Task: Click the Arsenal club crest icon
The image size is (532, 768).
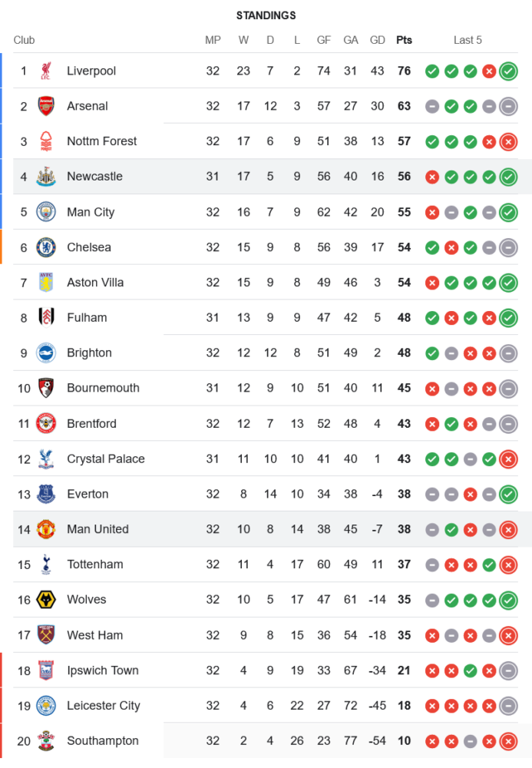Action: pyautogui.click(x=46, y=106)
